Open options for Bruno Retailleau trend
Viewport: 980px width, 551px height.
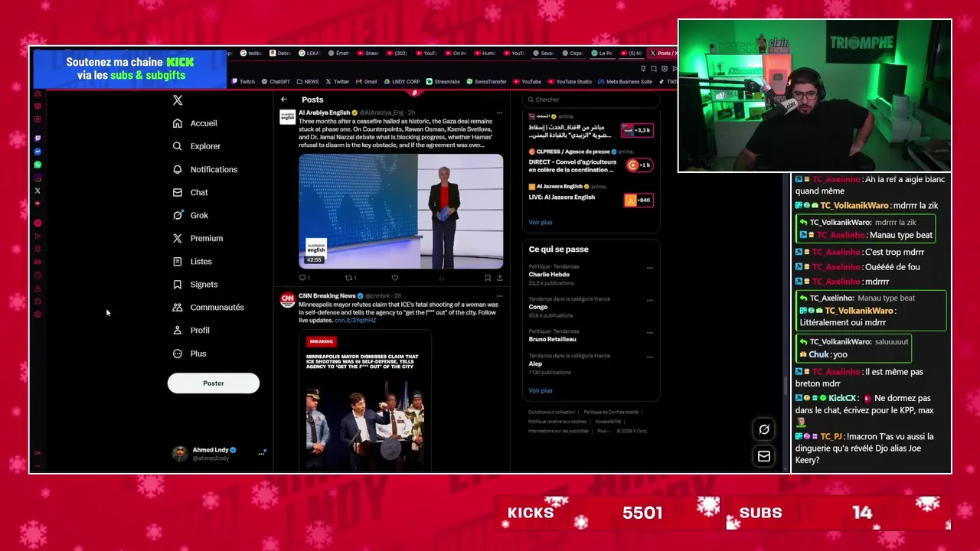pyautogui.click(x=649, y=332)
